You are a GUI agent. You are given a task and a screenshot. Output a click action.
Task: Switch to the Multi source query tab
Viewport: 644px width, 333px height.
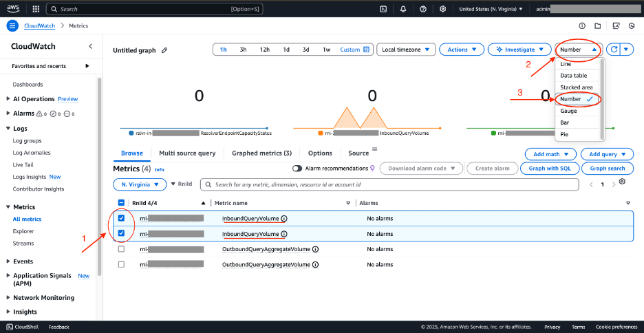[x=187, y=153]
